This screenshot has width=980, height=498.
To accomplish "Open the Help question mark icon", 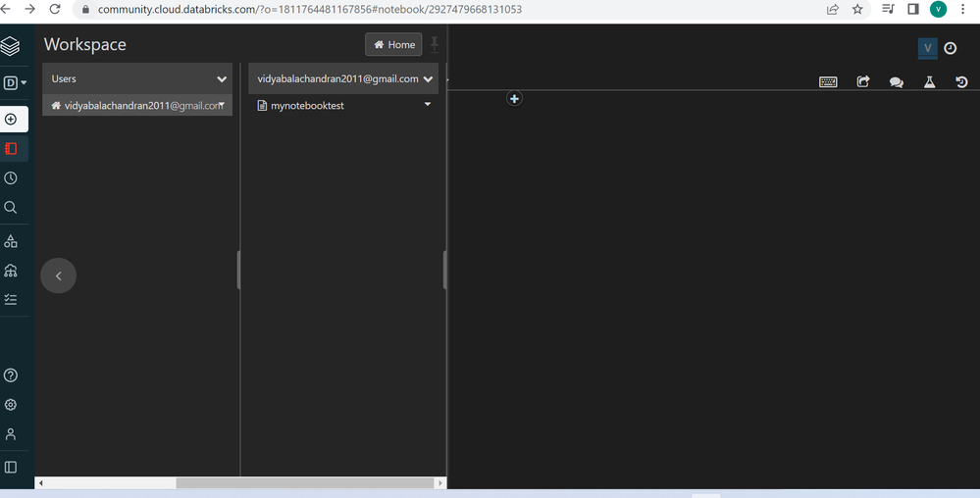I will tap(12, 375).
